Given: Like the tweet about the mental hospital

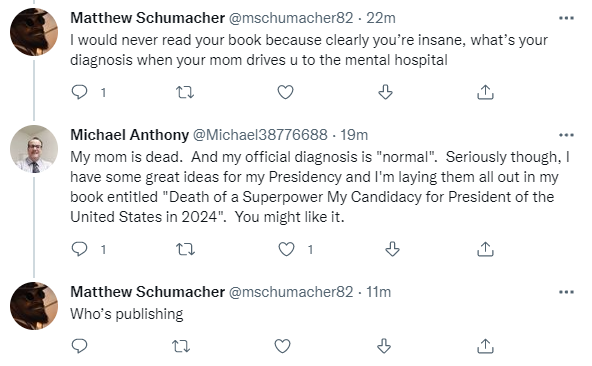Looking at the screenshot, I should click(285, 92).
